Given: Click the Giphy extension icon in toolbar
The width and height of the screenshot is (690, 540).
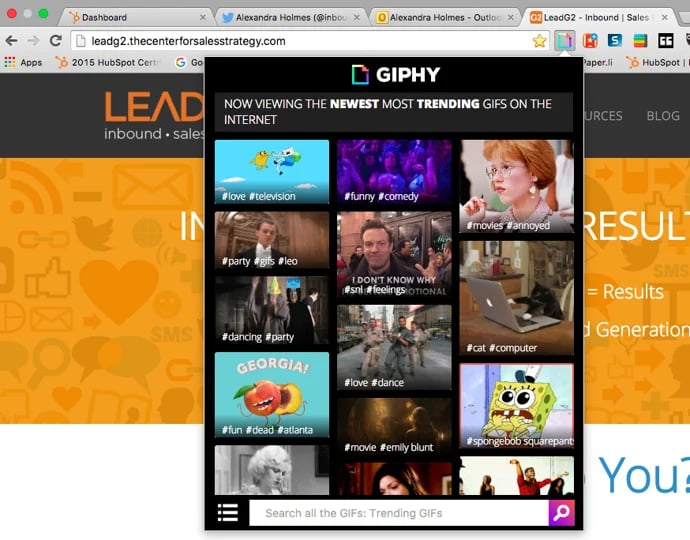Looking at the screenshot, I should 565,41.
